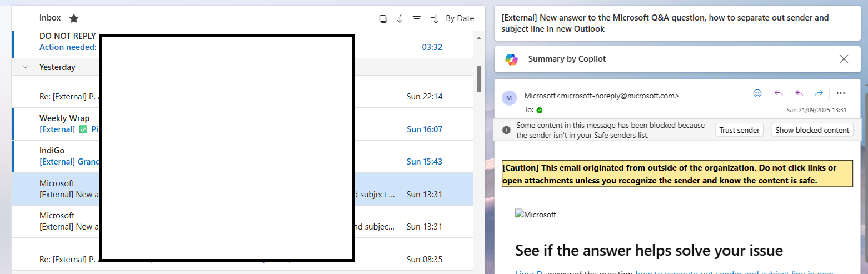Click the Forward arrow icon

coord(819,93)
